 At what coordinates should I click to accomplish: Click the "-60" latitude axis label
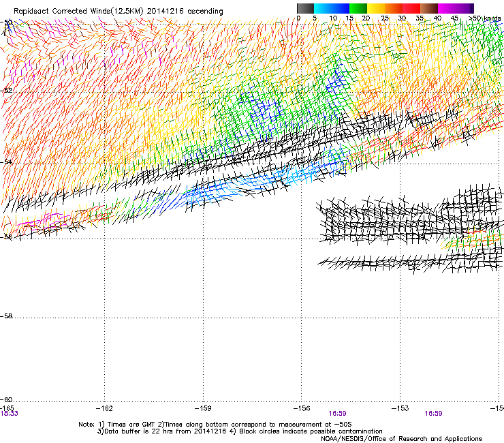coord(6,399)
